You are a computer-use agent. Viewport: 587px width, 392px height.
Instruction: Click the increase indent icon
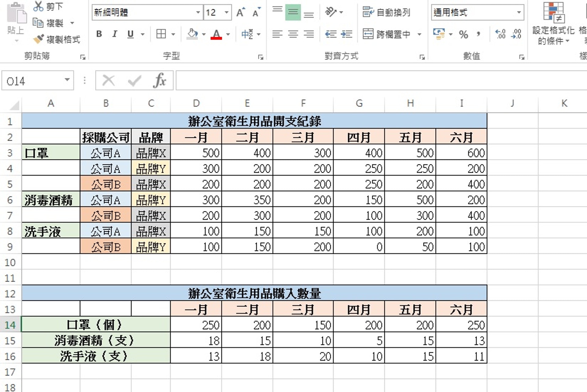pyautogui.click(x=346, y=34)
